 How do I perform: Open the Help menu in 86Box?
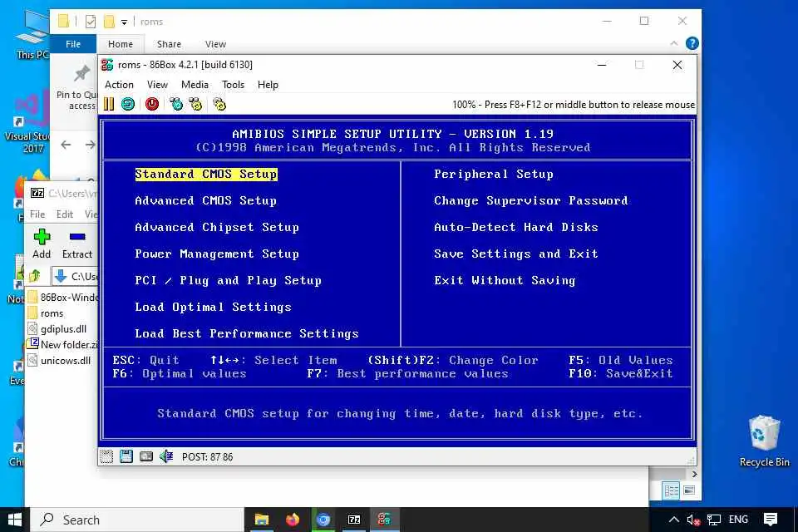coord(268,85)
